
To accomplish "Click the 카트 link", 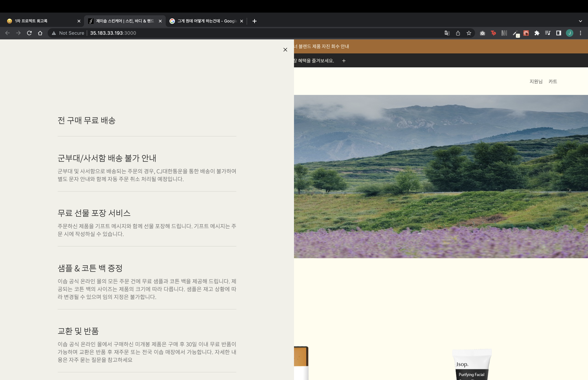I will [553, 81].
